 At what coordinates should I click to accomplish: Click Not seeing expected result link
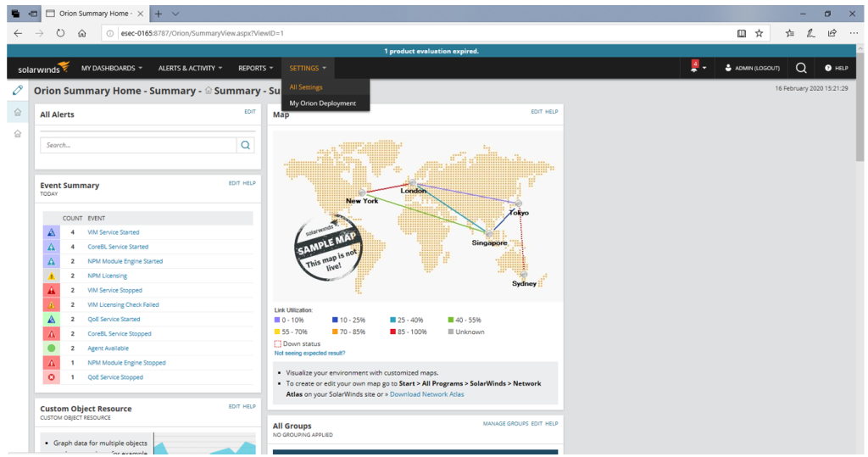pos(309,353)
